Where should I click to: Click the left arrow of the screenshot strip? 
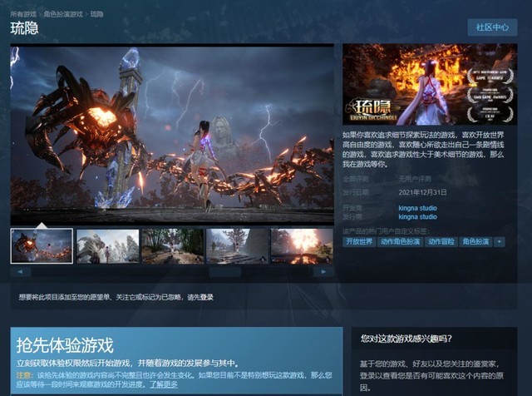20,271
